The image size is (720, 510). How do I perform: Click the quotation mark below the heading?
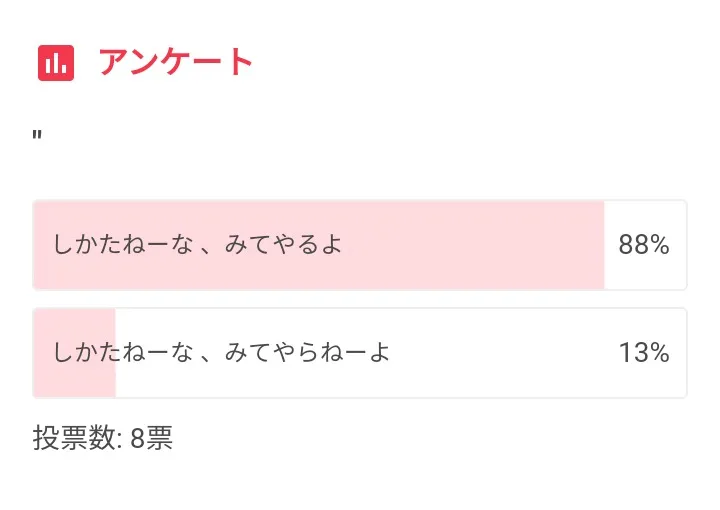click(37, 136)
